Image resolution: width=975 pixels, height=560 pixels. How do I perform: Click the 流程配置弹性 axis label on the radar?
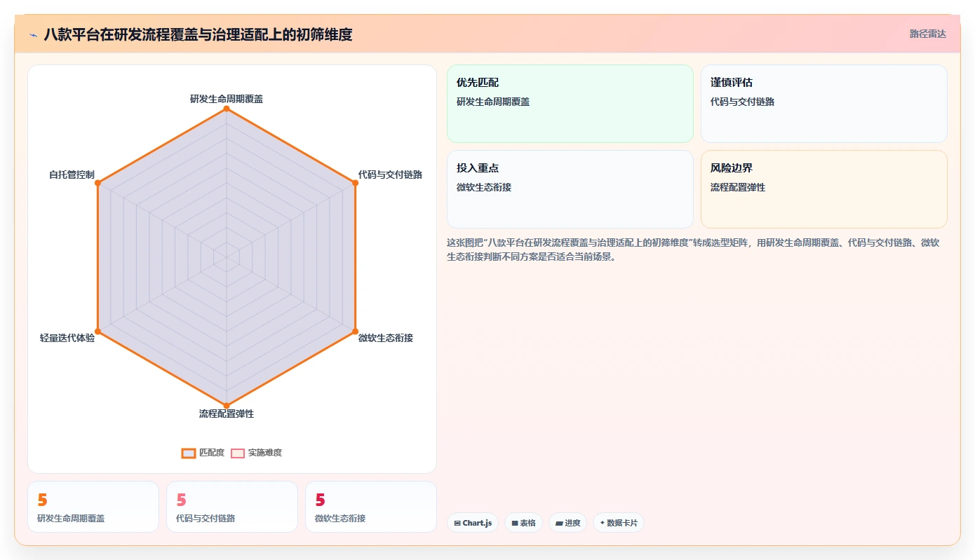(x=227, y=414)
